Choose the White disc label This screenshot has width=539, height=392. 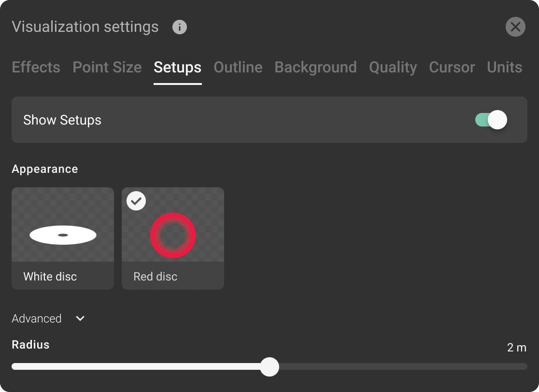point(50,277)
